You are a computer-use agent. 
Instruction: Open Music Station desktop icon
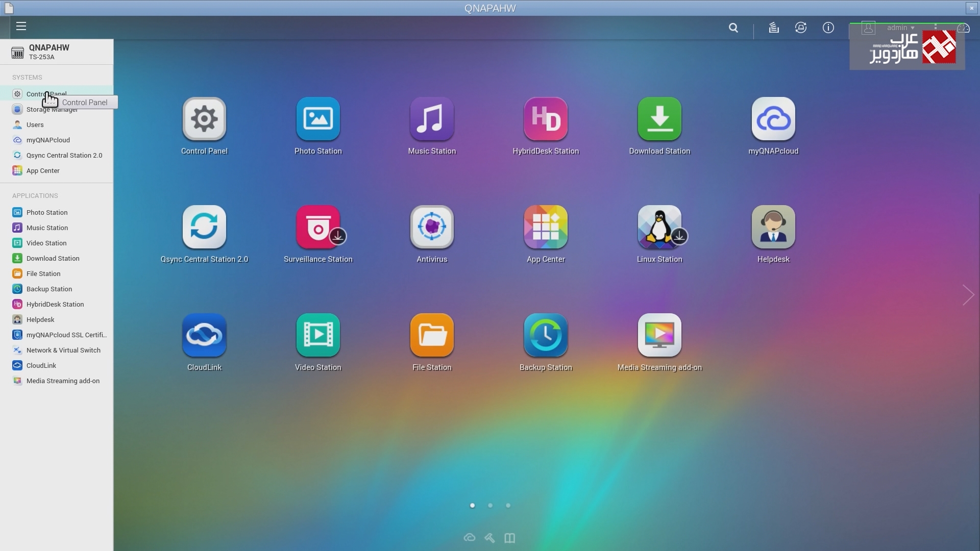(x=432, y=119)
